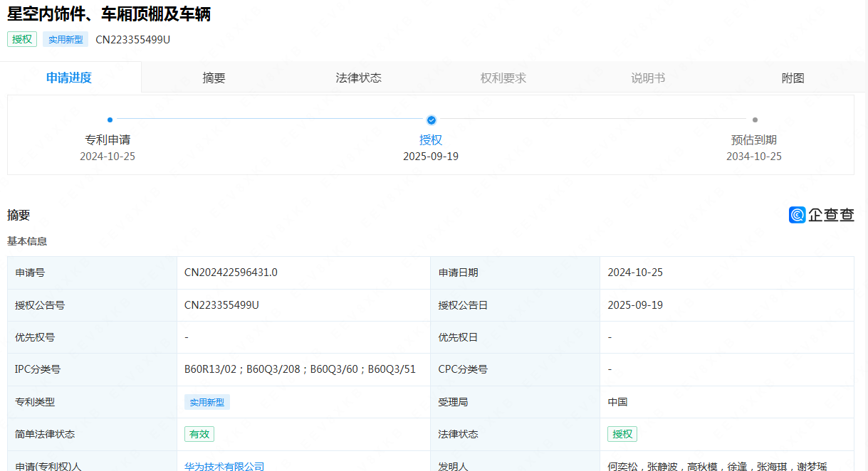Click the publication number CN223355499U beside title
This screenshot has width=868, height=471.
pos(133,39)
